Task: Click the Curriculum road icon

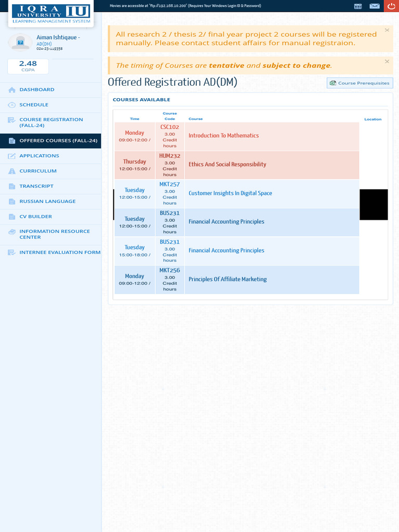Action: click(x=12, y=171)
